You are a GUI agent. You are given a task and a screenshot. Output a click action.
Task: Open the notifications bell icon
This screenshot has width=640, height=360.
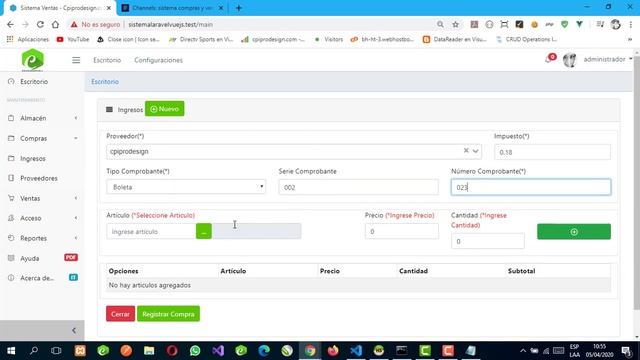[x=548, y=60]
